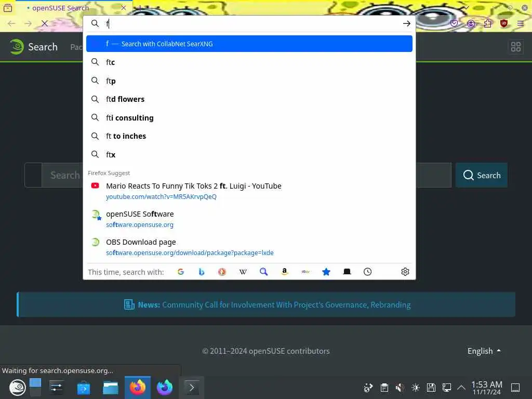
Task: Open the extensions puzzle icon
Action: (487, 23)
